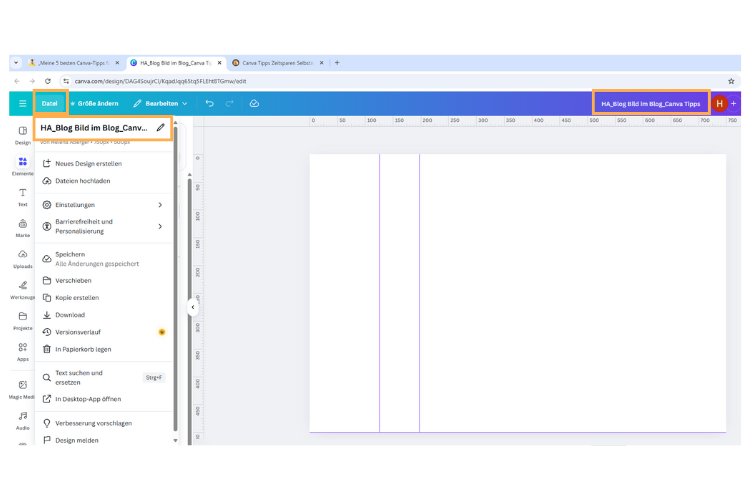This screenshot has width=750, height=500.
Task: Select In Papierkorb legen
Action: click(x=103, y=349)
